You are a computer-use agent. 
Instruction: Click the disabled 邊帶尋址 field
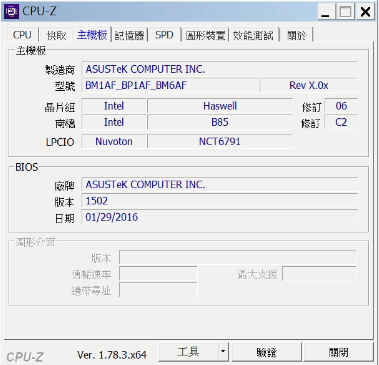pos(158,290)
